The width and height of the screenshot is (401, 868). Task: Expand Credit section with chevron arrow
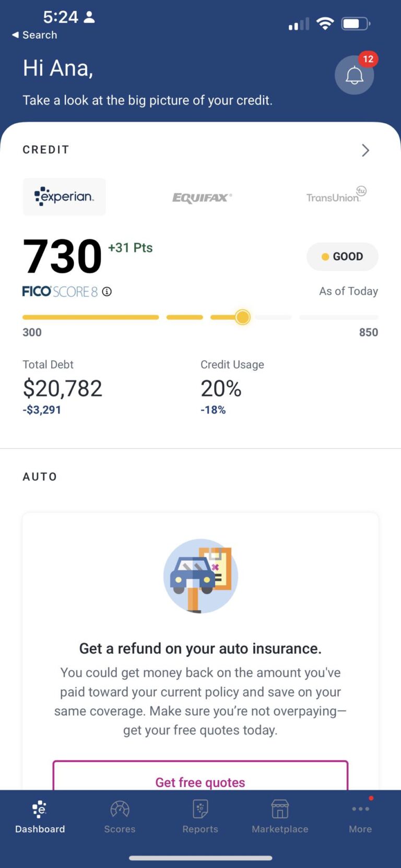[365, 151]
